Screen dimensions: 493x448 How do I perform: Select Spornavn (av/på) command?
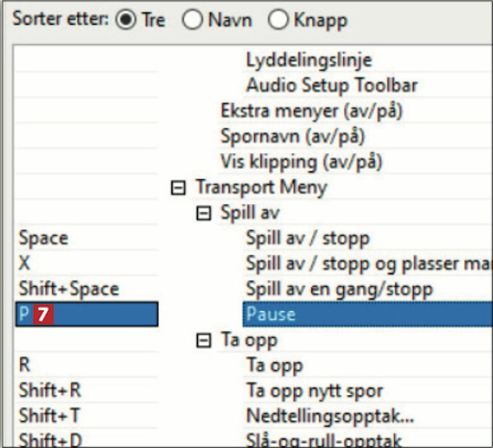tap(292, 137)
